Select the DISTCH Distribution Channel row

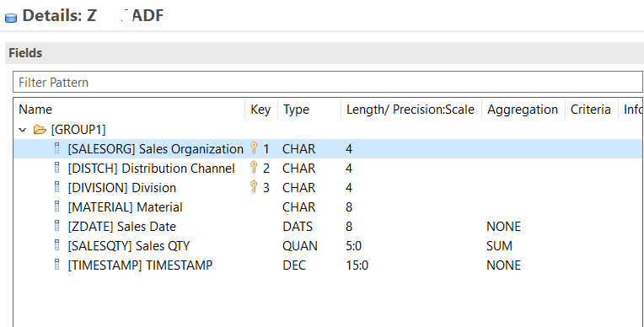pos(327,168)
